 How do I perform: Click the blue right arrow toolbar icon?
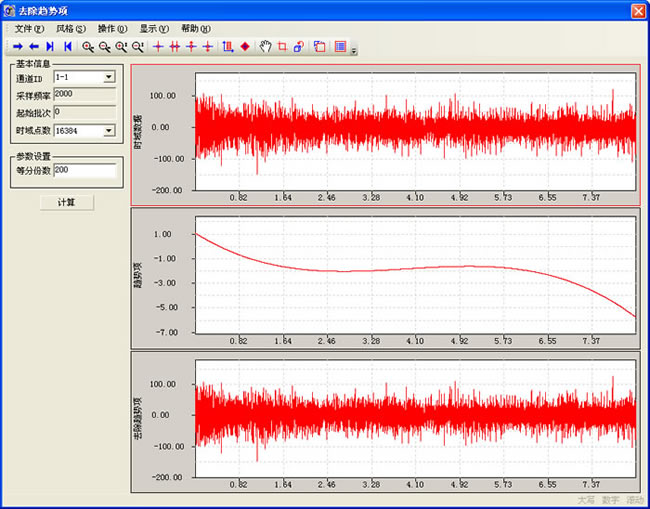tap(18, 46)
